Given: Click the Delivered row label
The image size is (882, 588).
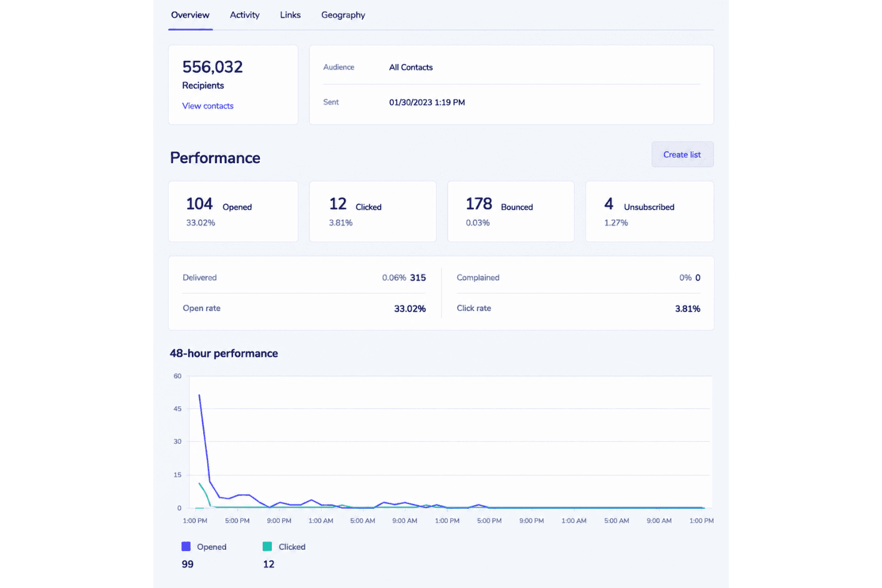Looking at the screenshot, I should click(200, 278).
